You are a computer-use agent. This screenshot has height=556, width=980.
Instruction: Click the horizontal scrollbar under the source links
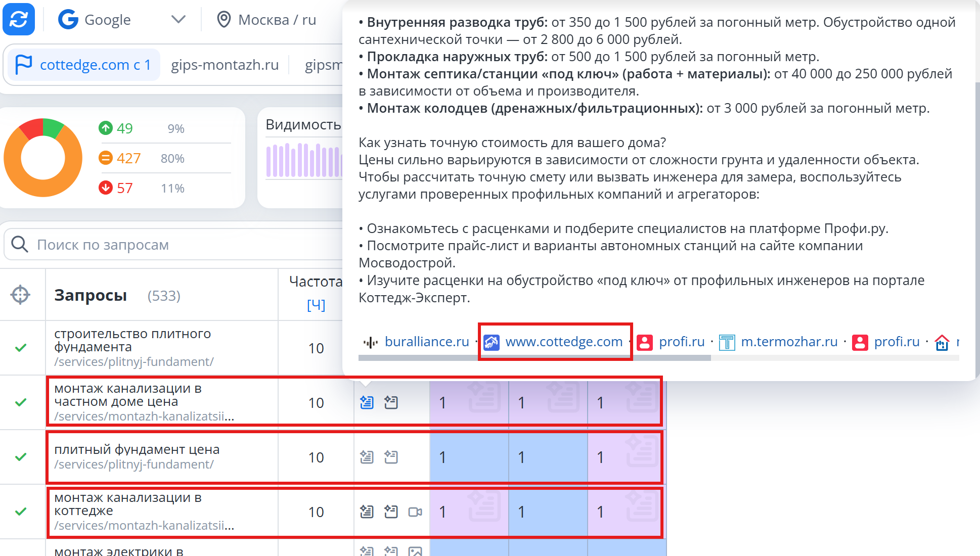click(534, 358)
